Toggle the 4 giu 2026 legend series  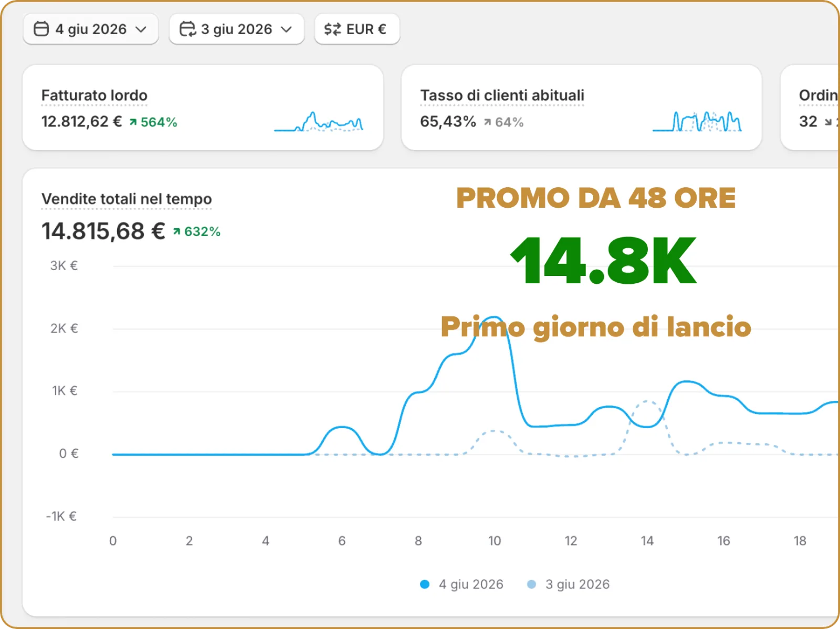tap(461, 584)
